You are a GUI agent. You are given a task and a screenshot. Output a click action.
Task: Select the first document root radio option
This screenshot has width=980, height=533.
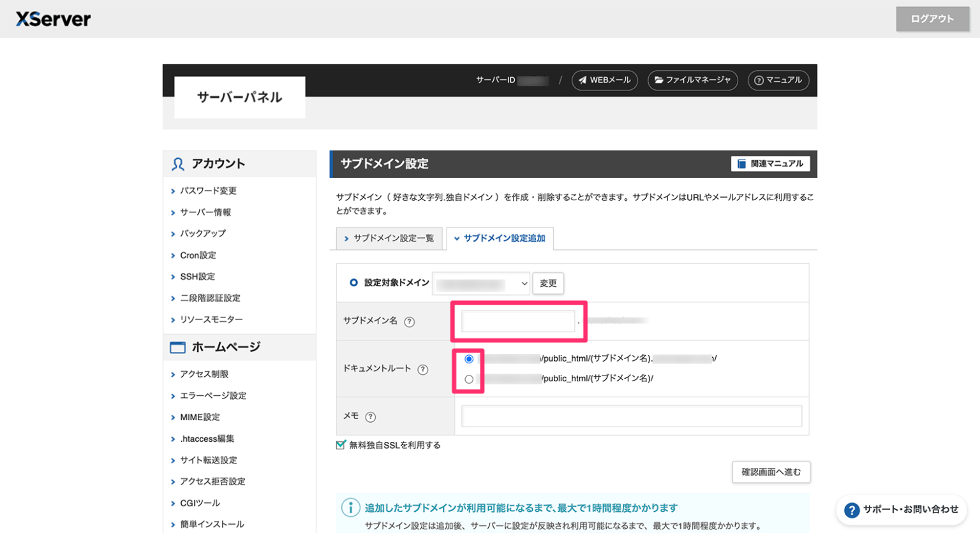[469, 359]
